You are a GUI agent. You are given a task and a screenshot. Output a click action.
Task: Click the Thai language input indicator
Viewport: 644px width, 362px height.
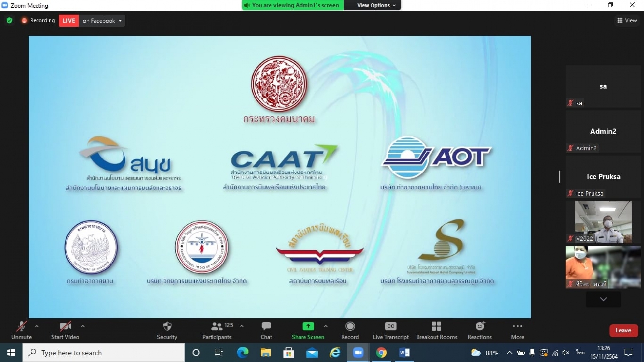point(580,353)
